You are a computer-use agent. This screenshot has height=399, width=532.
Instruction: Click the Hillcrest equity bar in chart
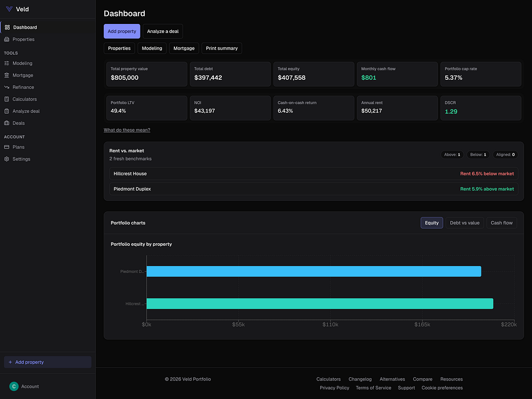point(319,304)
